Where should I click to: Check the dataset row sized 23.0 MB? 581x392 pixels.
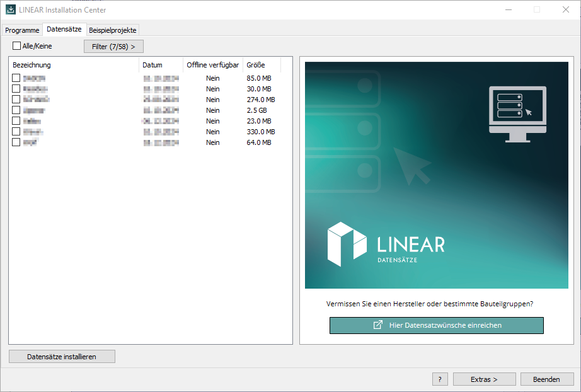click(16, 121)
